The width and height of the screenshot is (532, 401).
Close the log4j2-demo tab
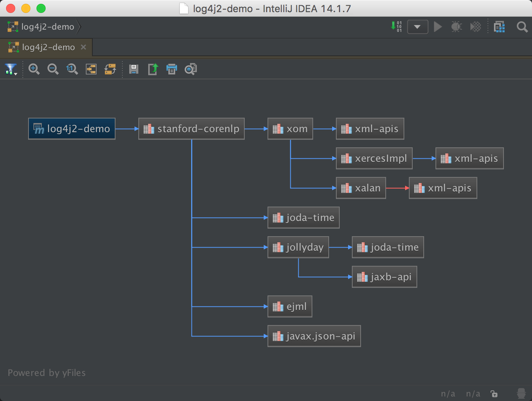pyautogui.click(x=84, y=47)
